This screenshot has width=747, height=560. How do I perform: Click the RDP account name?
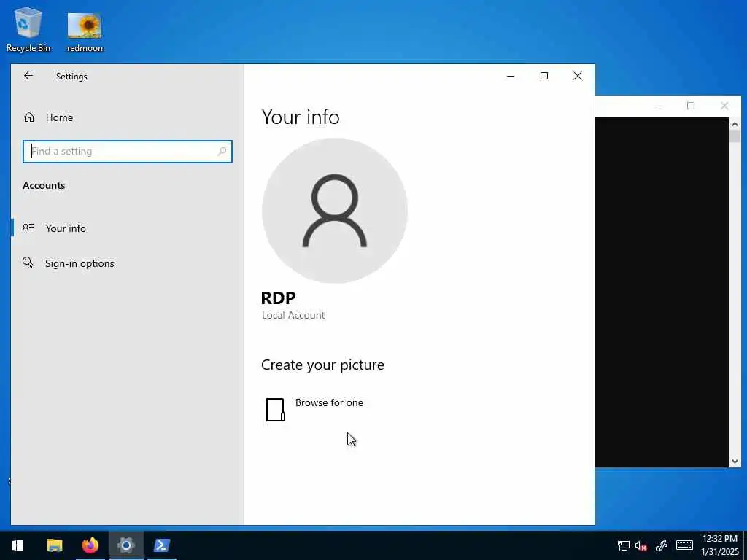tap(278, 297)
